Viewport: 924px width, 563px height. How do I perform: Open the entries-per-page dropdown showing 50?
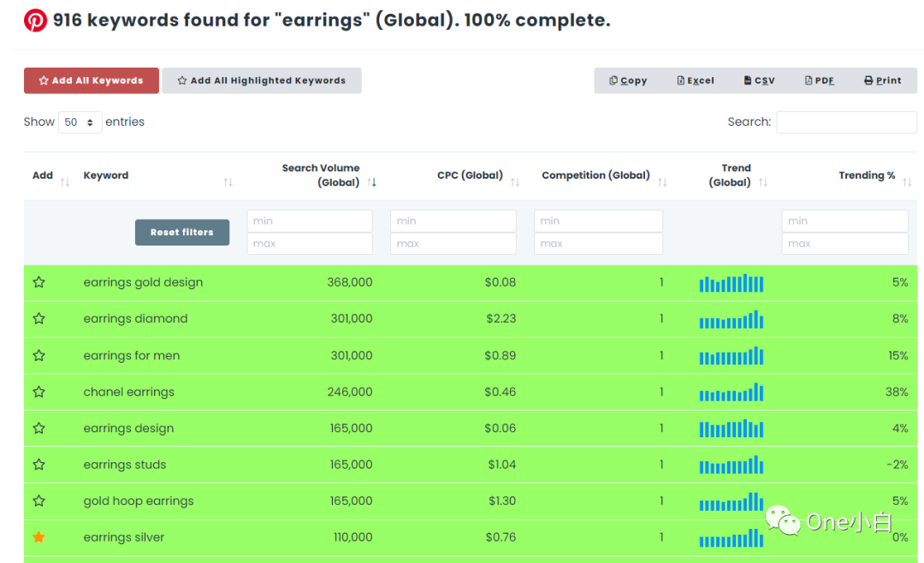coord(80,122)
